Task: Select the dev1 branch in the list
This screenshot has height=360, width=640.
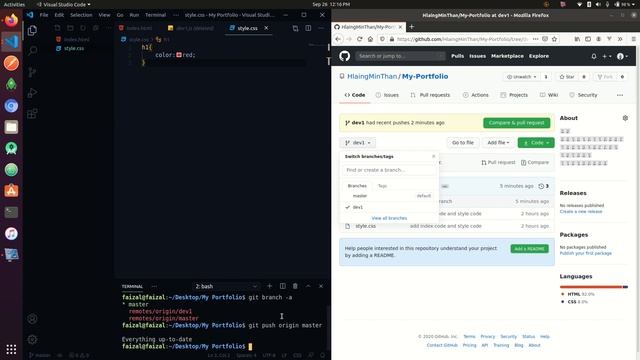Action: point(389,207)
